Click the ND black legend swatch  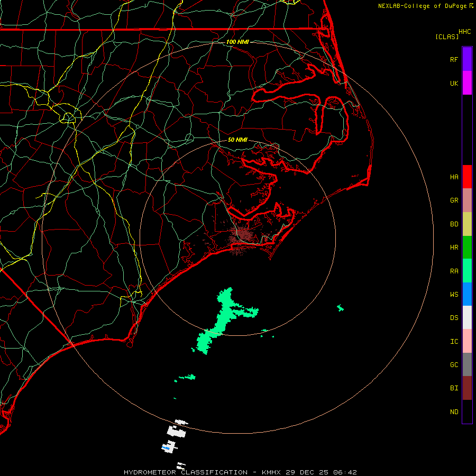coord(467,411)
